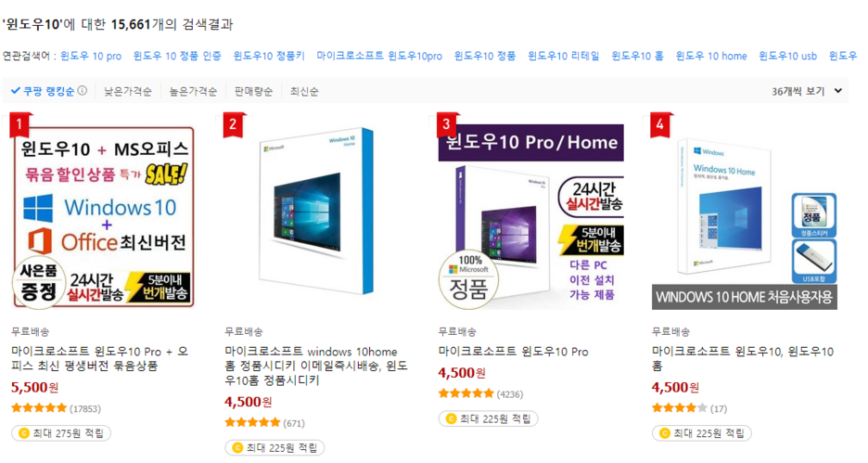Open the 36개씩 보기 dropdown
Image resolution: width=868 pixels, height=463 pixels.
point(807,91)
